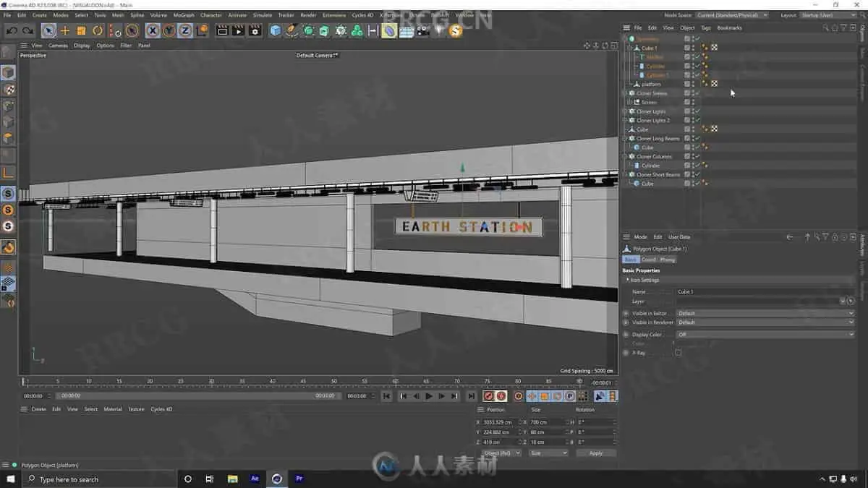Select the Scale tool

[x=81, y=30]
